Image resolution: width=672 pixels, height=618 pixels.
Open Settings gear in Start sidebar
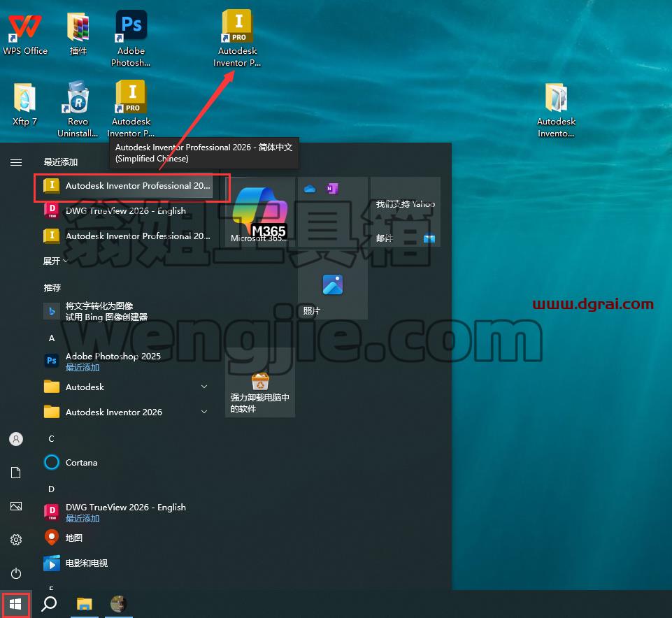pos(16,540)
